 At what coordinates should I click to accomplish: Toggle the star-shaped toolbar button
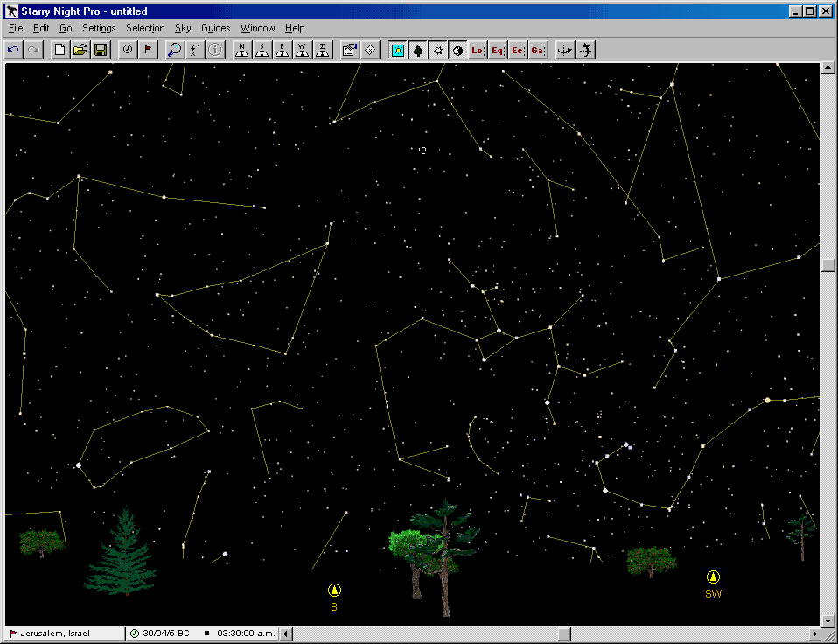[x=438, y=50]
